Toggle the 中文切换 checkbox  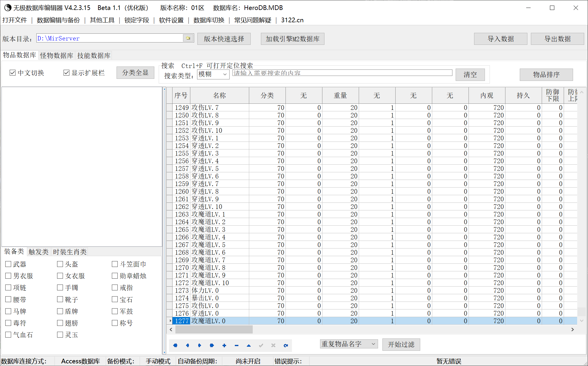click(x=13, y=73)
